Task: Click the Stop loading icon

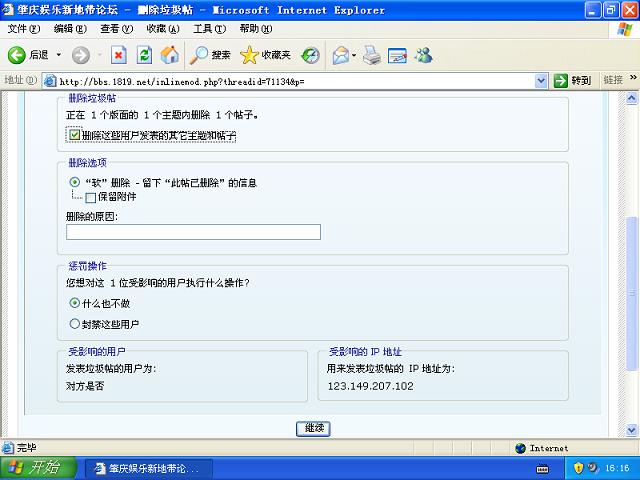Action: click(118, 55)
